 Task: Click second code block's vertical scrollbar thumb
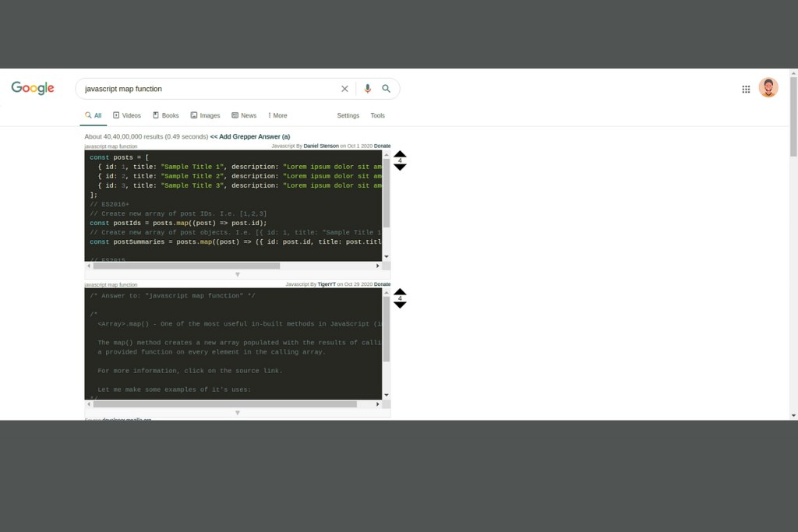pos(387,329)
